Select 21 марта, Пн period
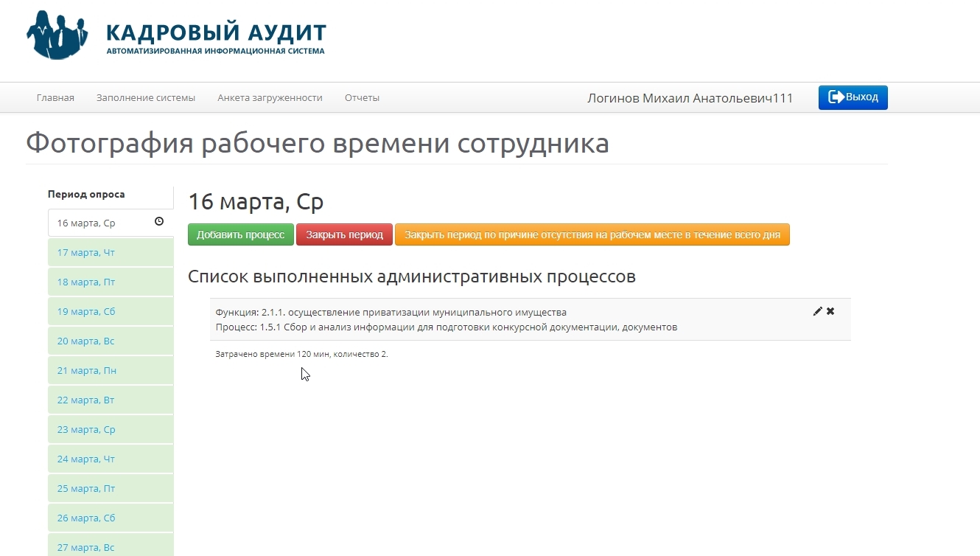Image resolution: width=980 pixels, height=556 pixels. (x=111, y=370)
